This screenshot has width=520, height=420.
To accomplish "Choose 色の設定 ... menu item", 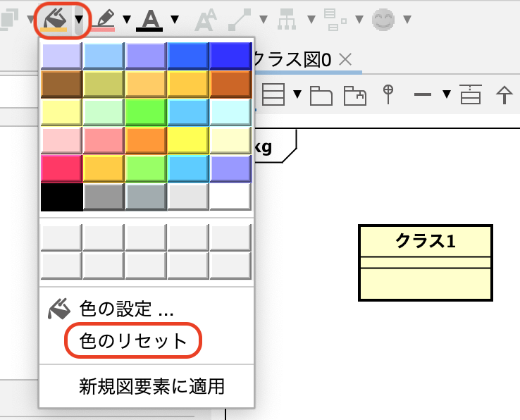I will tap(147, 309).
